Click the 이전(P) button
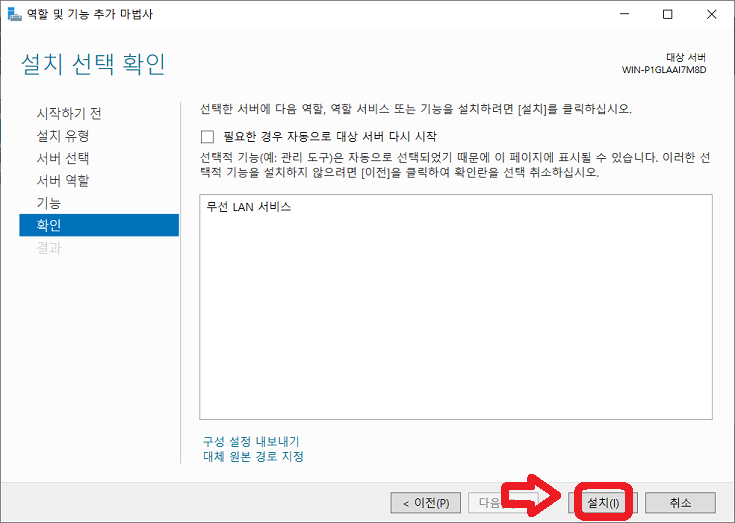This screenshot has height=523, width=735. pyautogui.click(x=426, y=503)
